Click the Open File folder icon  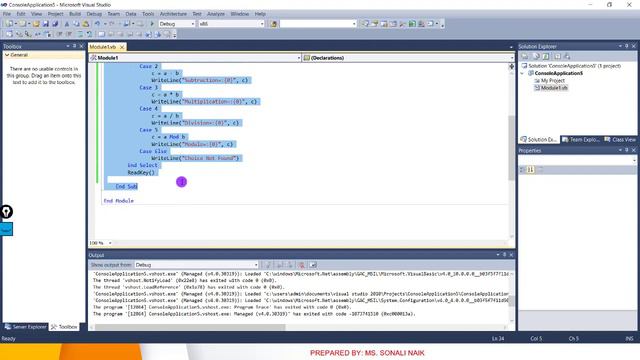point(36,24)
